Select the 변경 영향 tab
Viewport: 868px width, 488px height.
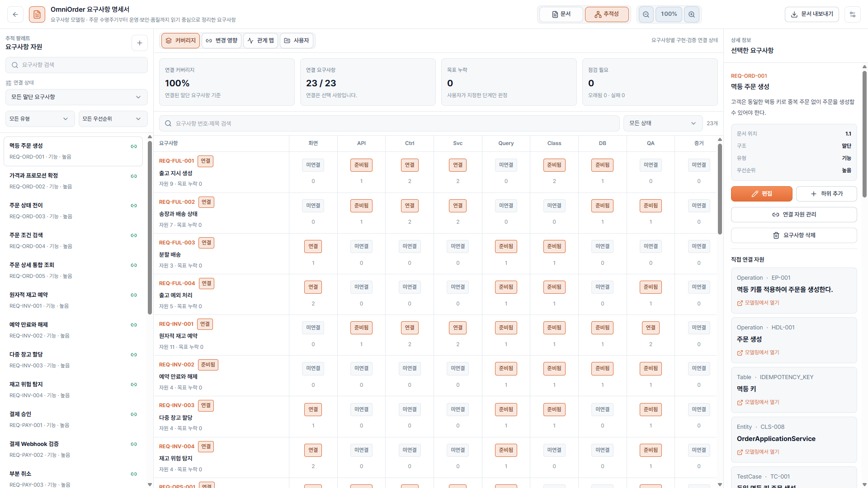(222, 41)
